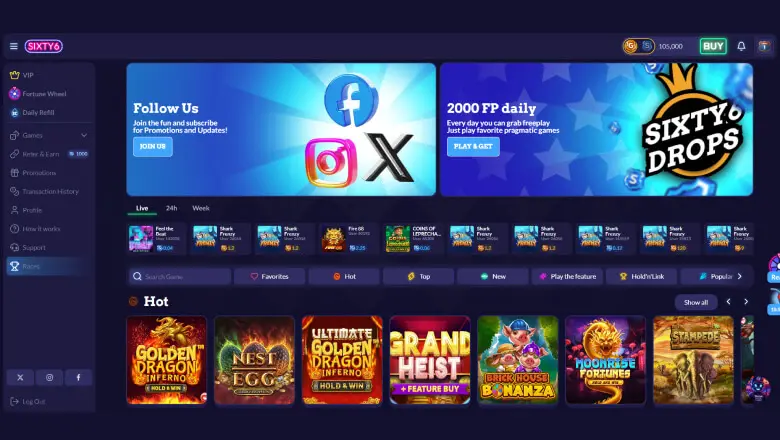This screenshot has width=780, height=440.
Task: Open Facebook link in sidebar footer
Action: tap(78, 377)
